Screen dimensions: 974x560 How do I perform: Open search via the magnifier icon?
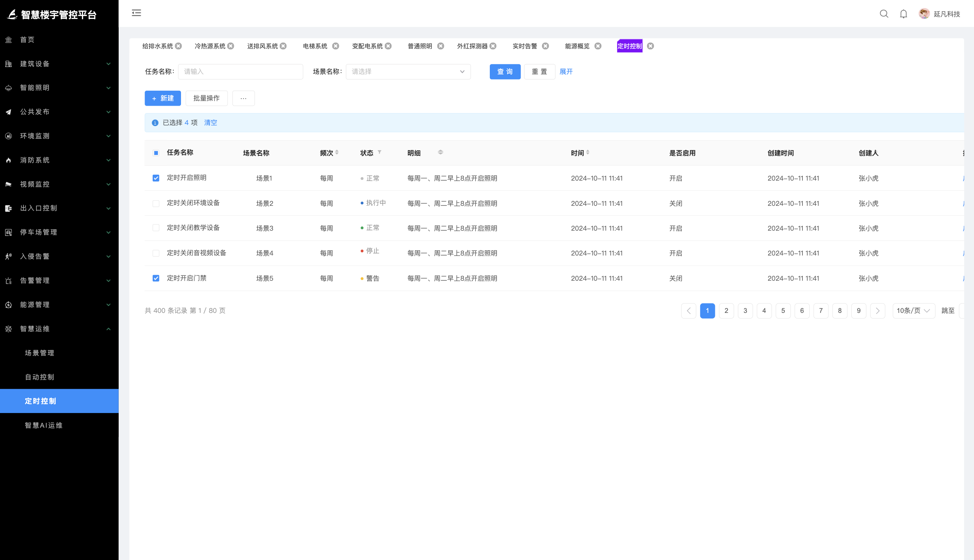(884, 14)
